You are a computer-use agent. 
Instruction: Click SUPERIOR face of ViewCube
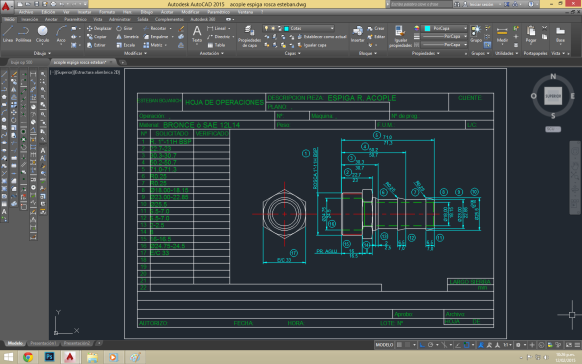point(553,96)
